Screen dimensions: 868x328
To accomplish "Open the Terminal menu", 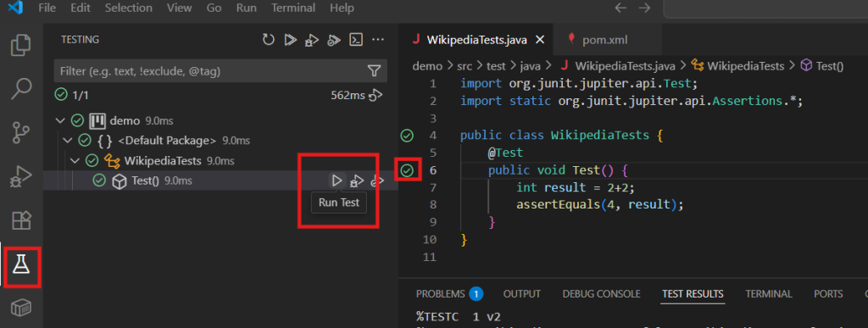I will click(293, 8).
